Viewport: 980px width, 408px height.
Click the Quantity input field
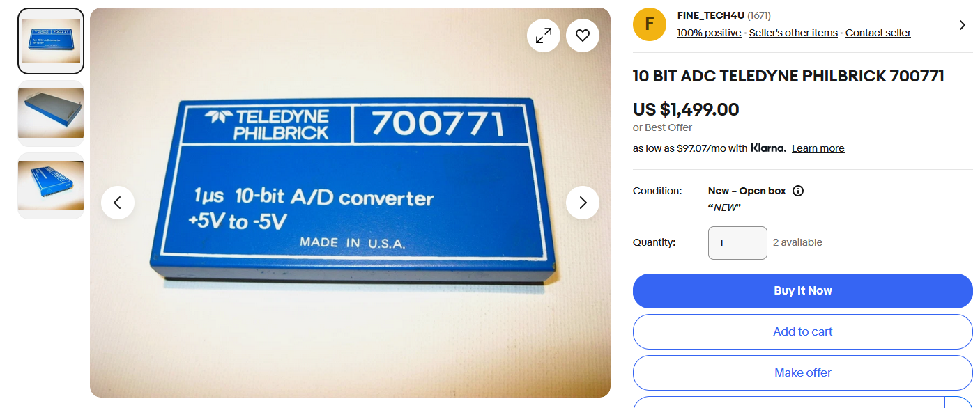tap(737, 243)
